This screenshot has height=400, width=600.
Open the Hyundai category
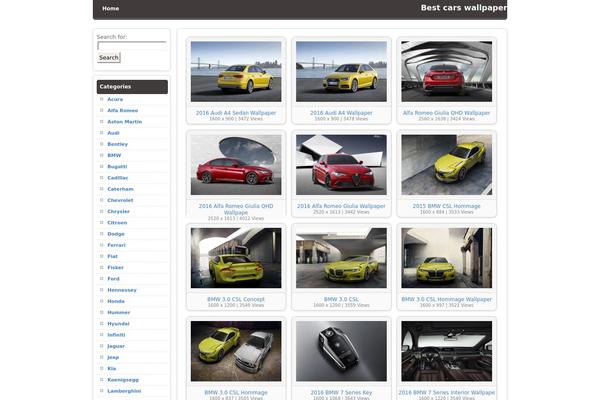118,323
